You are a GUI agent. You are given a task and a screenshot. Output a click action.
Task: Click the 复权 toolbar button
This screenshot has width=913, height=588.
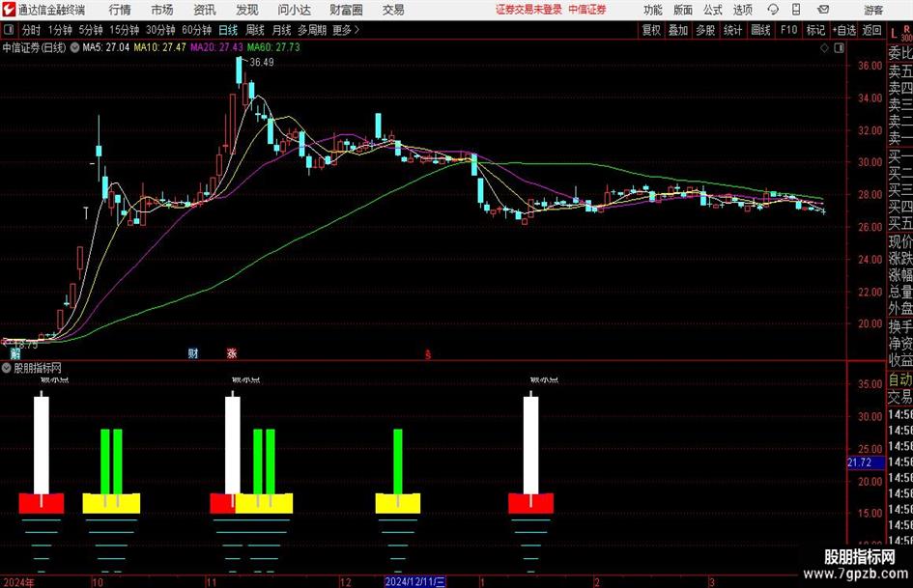651,30
